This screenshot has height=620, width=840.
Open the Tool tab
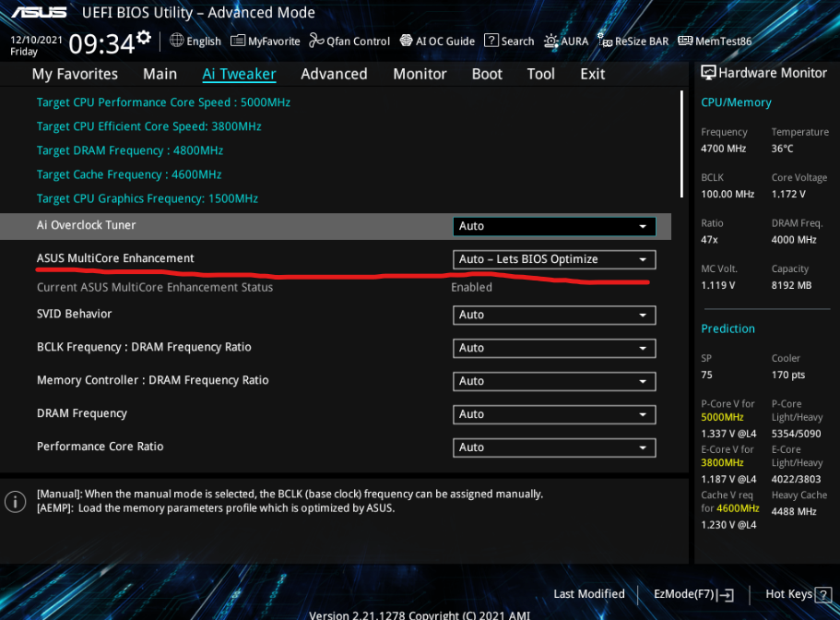point(541,74)
